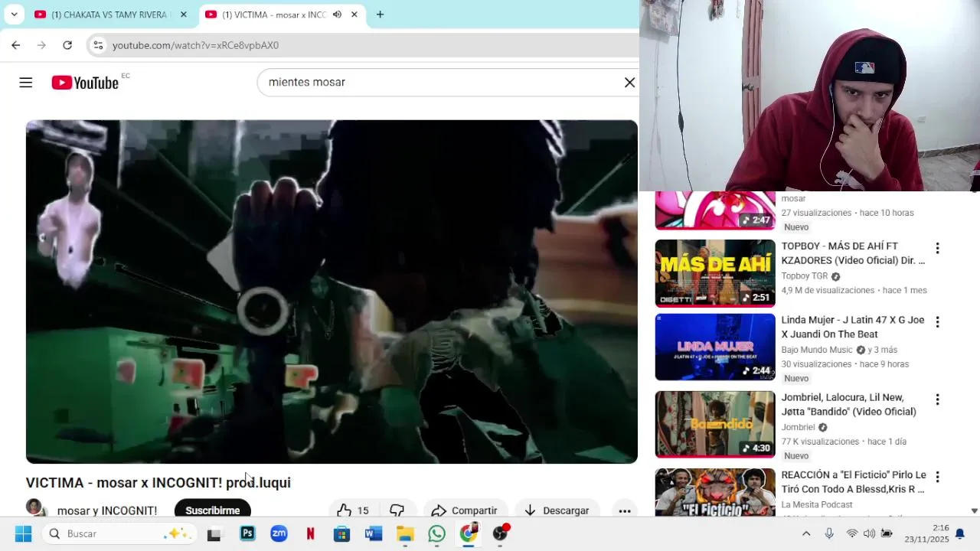The image size is (980, 551).
Task: Open the MÁS DE AHÍ video thumbnail
Action: pos(715,273)
